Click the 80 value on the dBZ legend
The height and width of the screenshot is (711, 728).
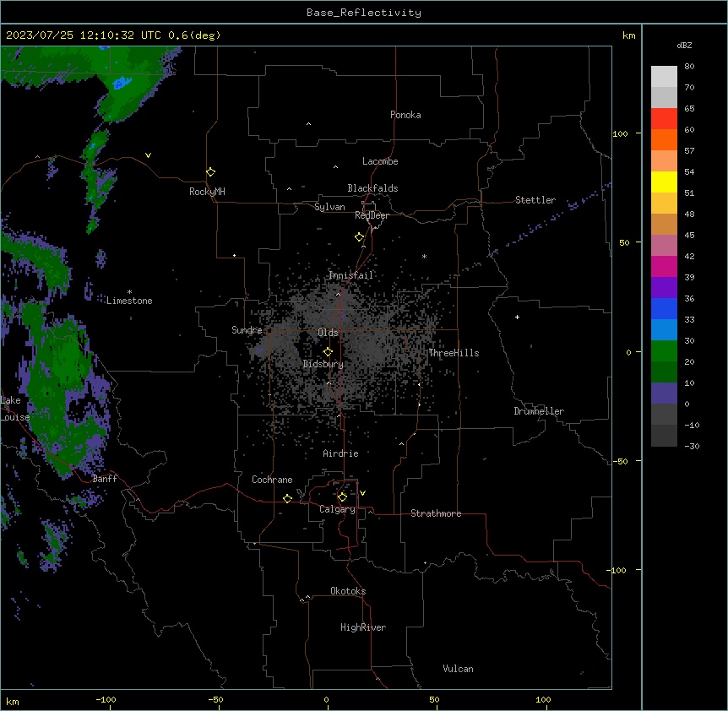pos(689,67)
